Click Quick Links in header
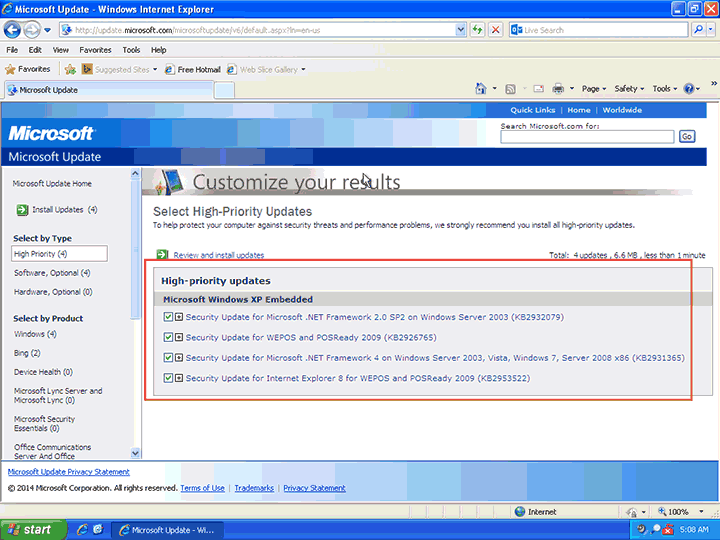The width and height of the screenshot is (720, 540). [x=533, y=110]
